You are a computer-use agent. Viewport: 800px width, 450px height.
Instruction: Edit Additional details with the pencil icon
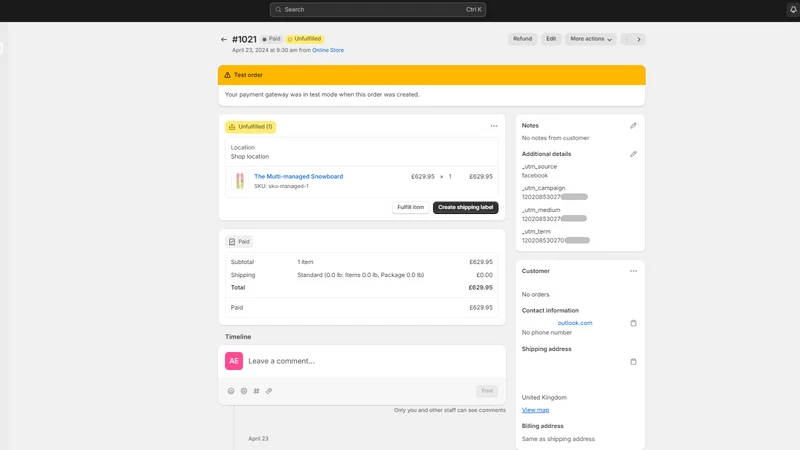pos(633,154)
